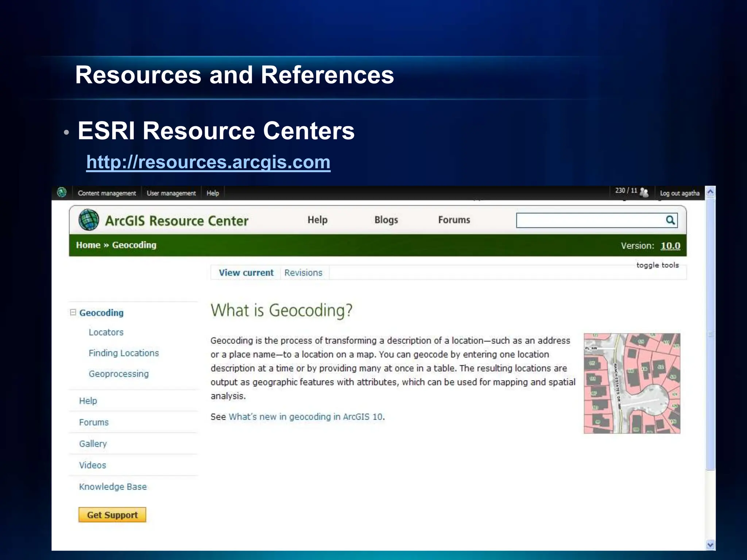Click the Get Support button
The width and height of the screenshot is (747, 560).
coord(112,515)
